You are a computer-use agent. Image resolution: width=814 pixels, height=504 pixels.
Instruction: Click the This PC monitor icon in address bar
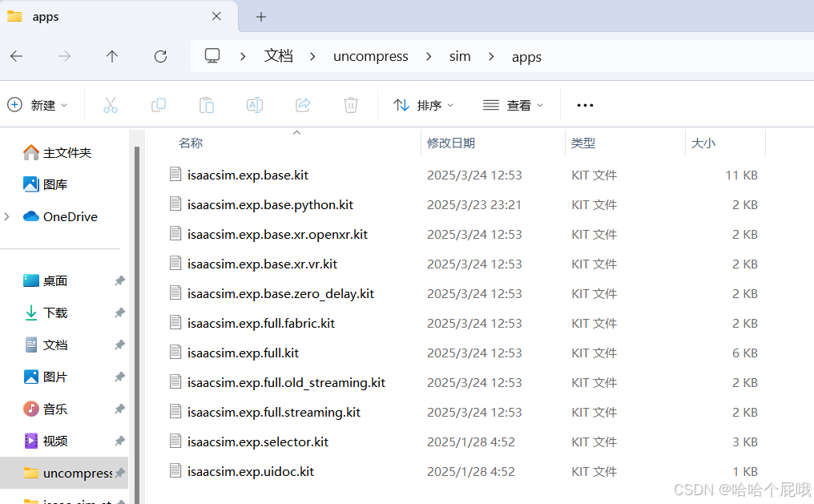pos(212,56)
